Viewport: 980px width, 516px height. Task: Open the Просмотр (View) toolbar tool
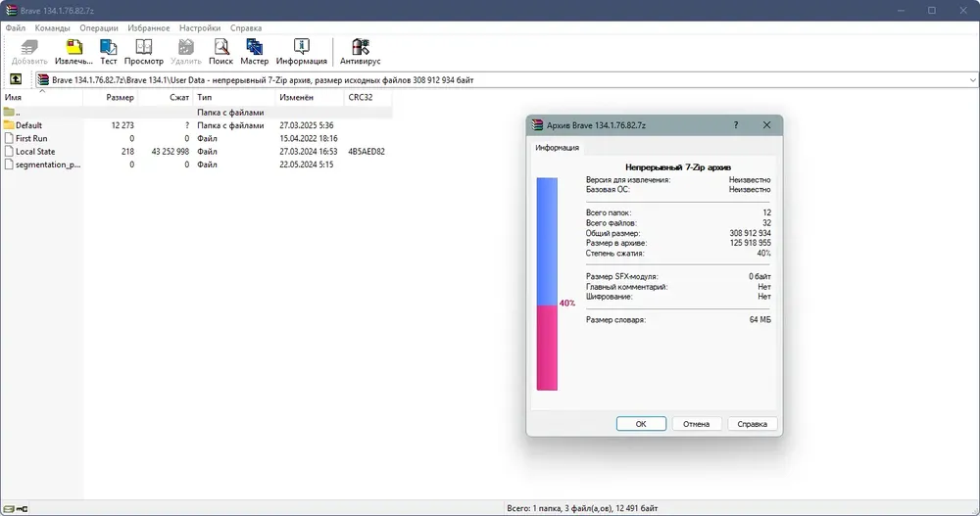click(x=143, y=52)
